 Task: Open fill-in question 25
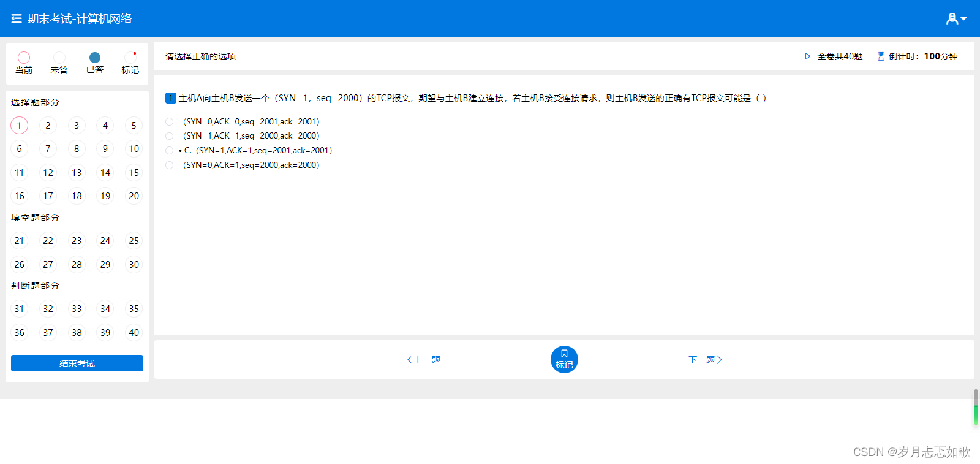[x=134, y=241]
